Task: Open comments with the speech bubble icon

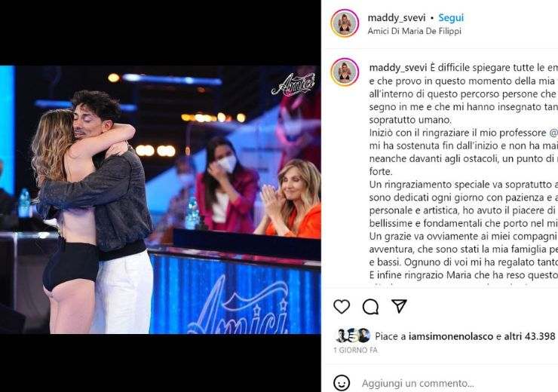Action: (370, 306)
